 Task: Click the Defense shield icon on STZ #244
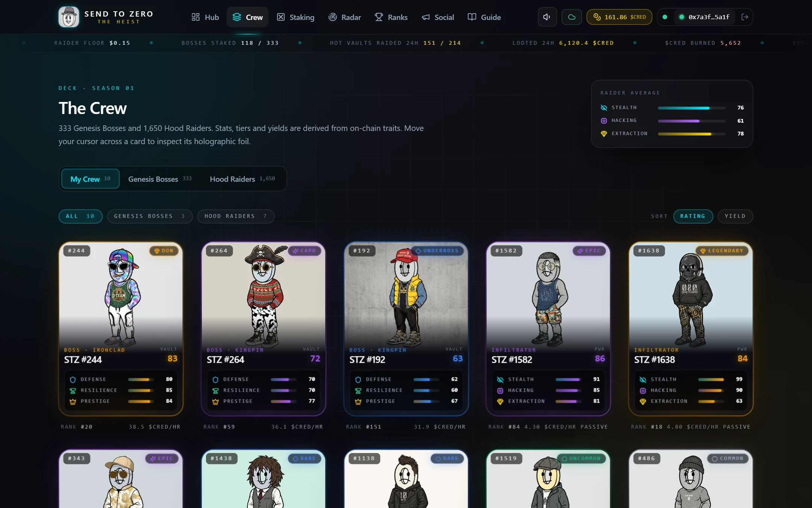(73, 380)
